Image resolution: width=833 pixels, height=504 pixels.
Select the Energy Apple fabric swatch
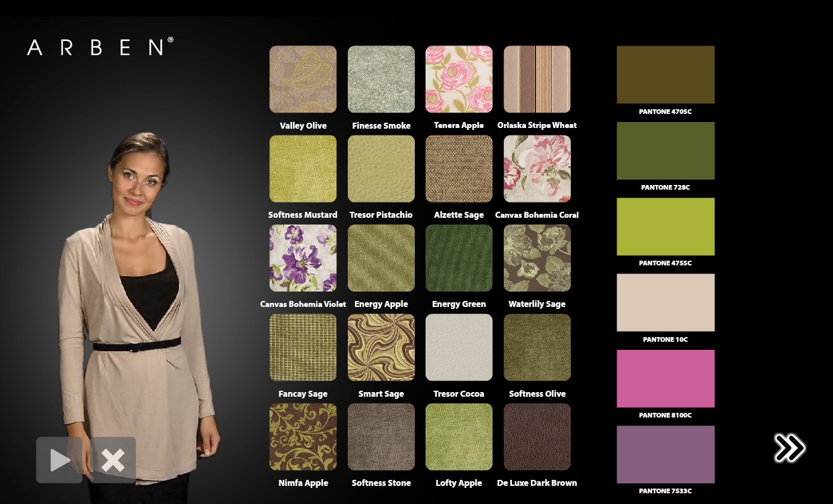tap(381, 258)
